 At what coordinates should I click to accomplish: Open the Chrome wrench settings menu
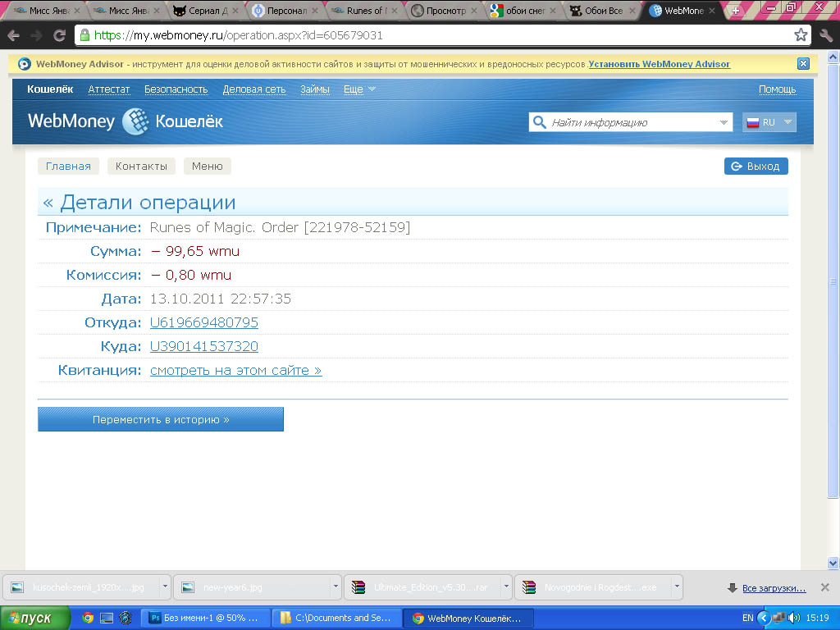[x=826, y=35]
